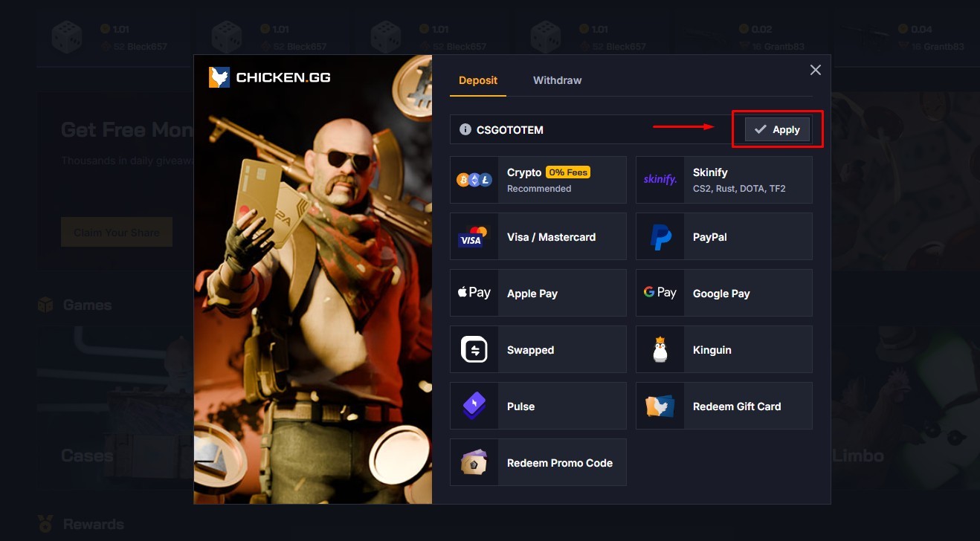
Task: Click the Google Pay logo icon
Action: pos(660,293)
